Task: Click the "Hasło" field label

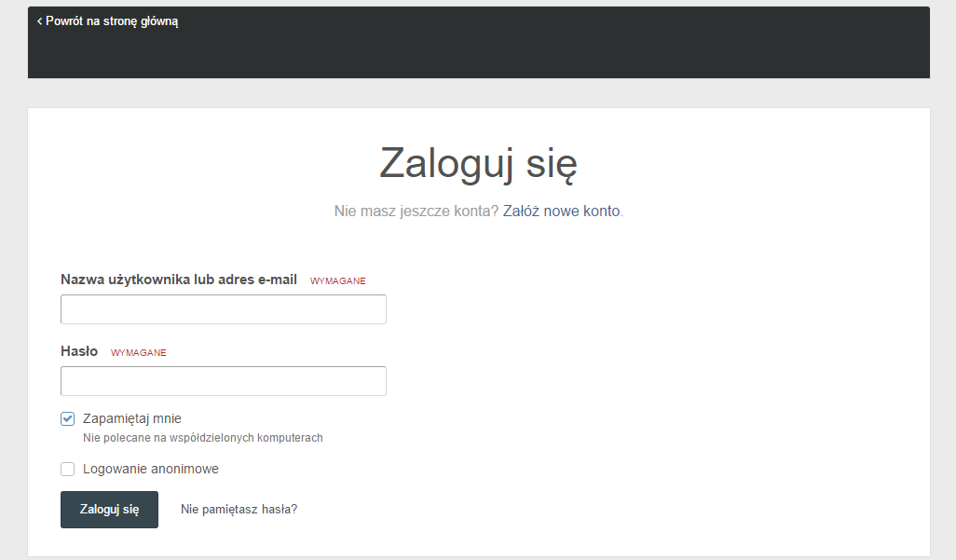Action: pos(77,351)
